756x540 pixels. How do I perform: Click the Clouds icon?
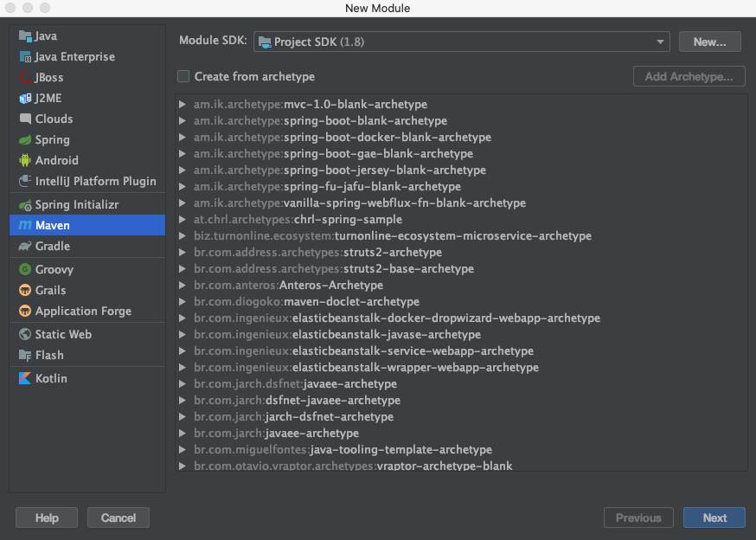pyautogui.click(x=25, y=119)
